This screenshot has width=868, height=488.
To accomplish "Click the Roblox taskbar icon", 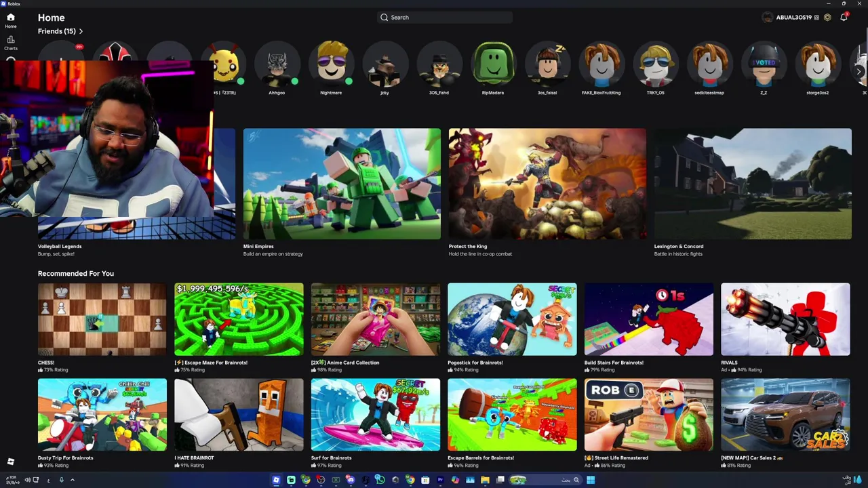I will (276, 480).
